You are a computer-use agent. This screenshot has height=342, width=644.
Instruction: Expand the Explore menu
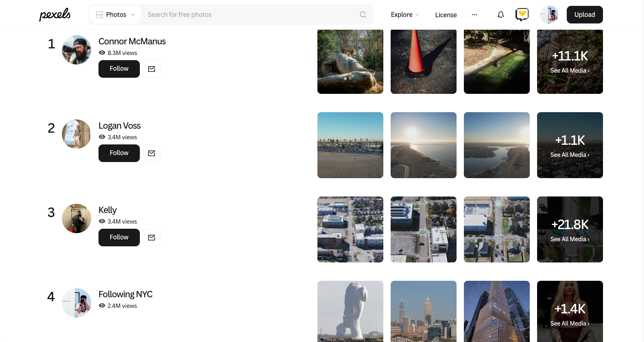(405, 15)
